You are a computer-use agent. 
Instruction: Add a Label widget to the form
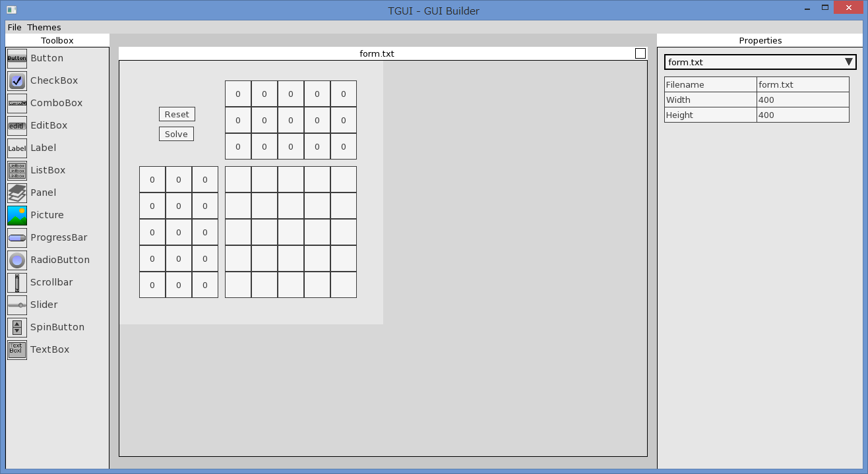[x=43, y=148]
